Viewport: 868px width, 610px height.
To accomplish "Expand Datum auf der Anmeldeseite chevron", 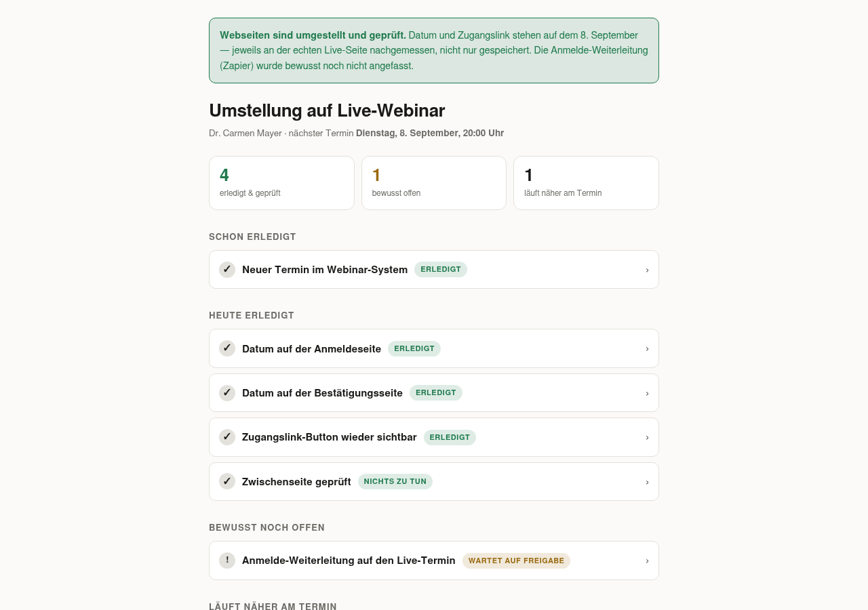I will [647, 348].
